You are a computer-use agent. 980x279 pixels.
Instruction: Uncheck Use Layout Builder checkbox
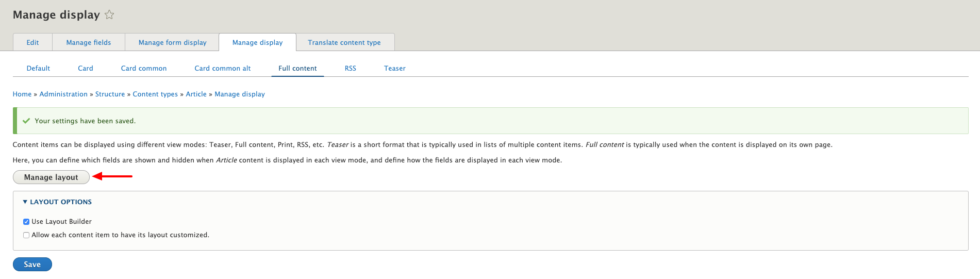26,222
